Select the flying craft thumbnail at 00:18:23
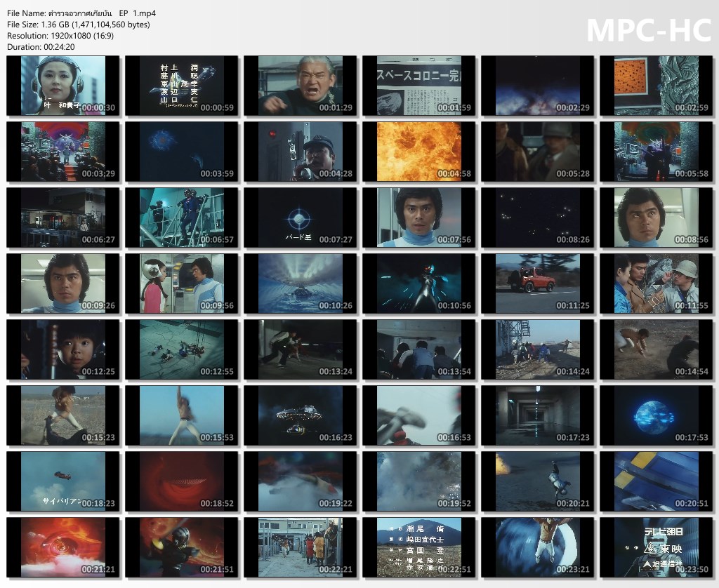 [62, 481]
